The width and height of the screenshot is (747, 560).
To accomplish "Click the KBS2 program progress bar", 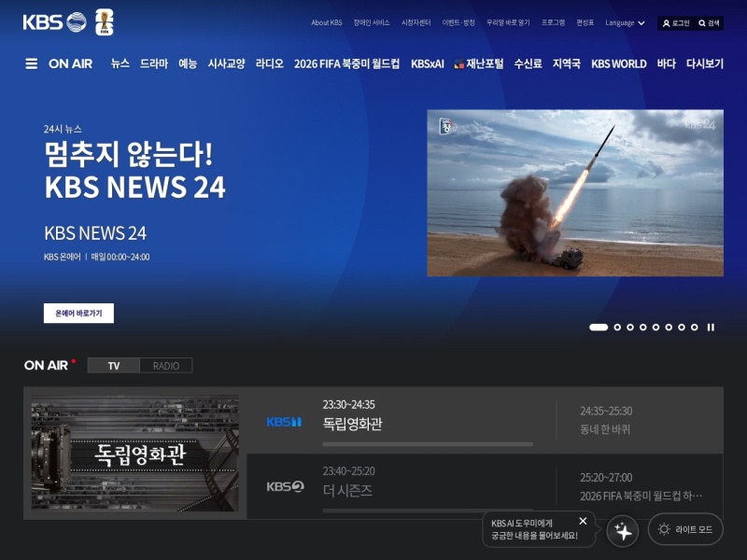I will coord(428,511).
